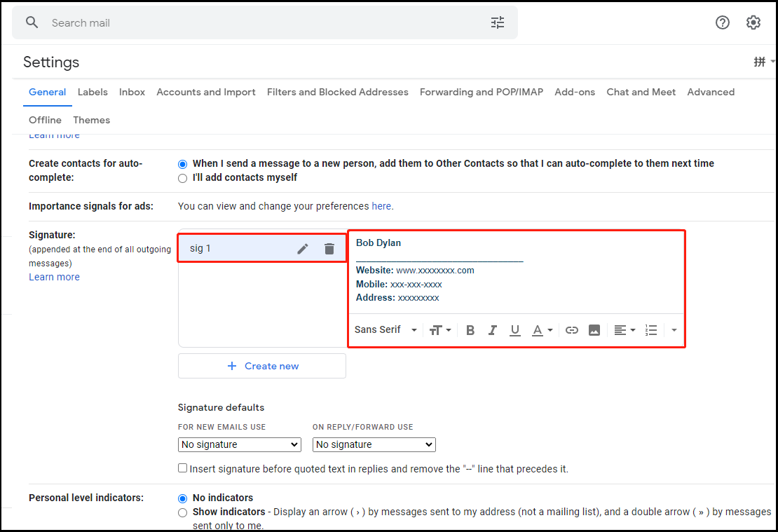Open 'For new emails use' signature dropdown
The width and height of the screenshot is (778, 532).
[x=239, y=444]
